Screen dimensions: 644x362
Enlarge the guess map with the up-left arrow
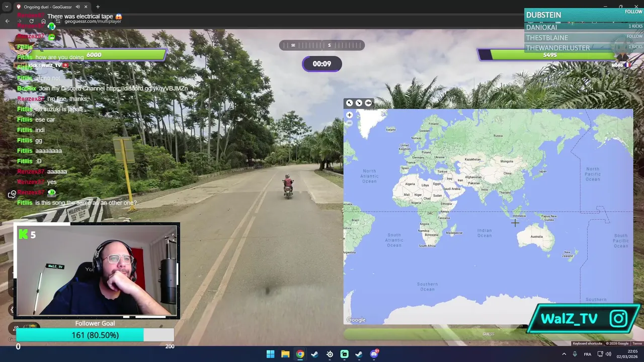pyautogui.click(x=349, y=103)
